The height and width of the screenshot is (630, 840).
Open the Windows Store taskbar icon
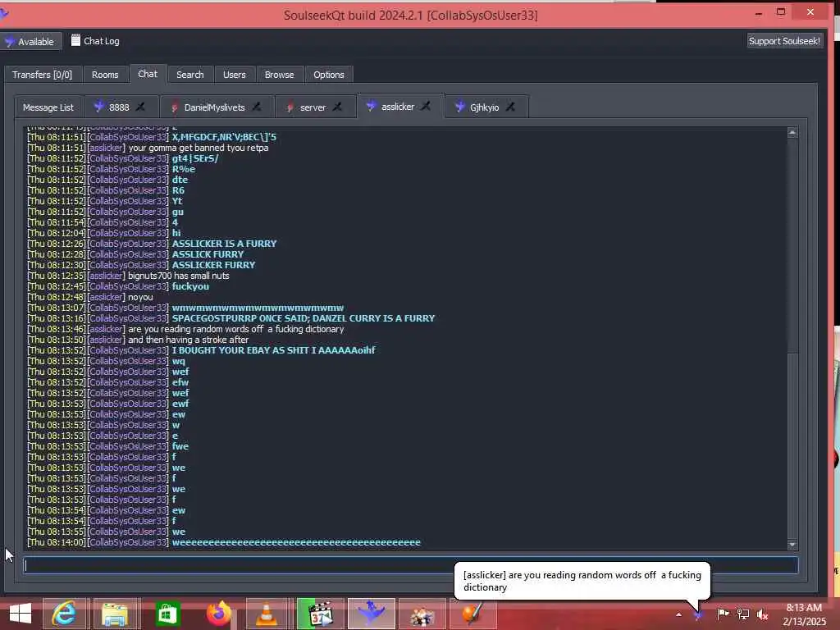pyautogui.click(x=167, y=614)
